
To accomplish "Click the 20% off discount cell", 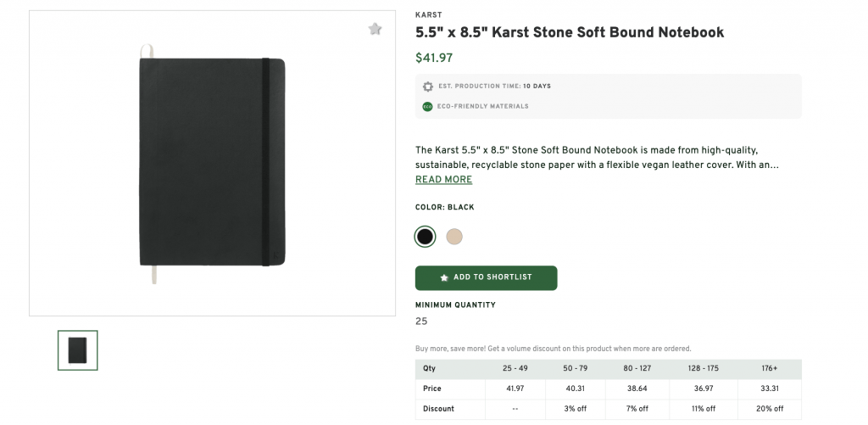I will [770, 409].
